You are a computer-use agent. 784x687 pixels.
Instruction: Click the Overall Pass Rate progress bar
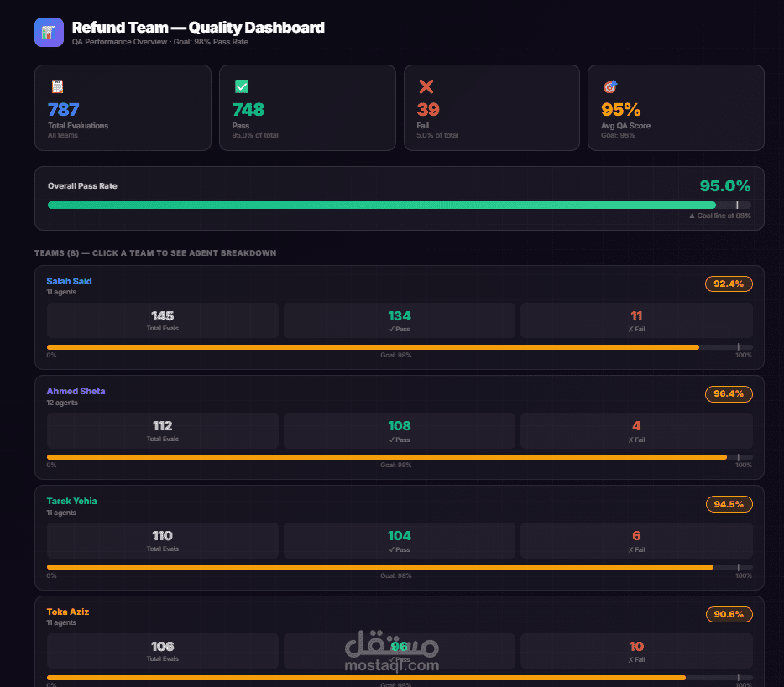coord(399,205)
